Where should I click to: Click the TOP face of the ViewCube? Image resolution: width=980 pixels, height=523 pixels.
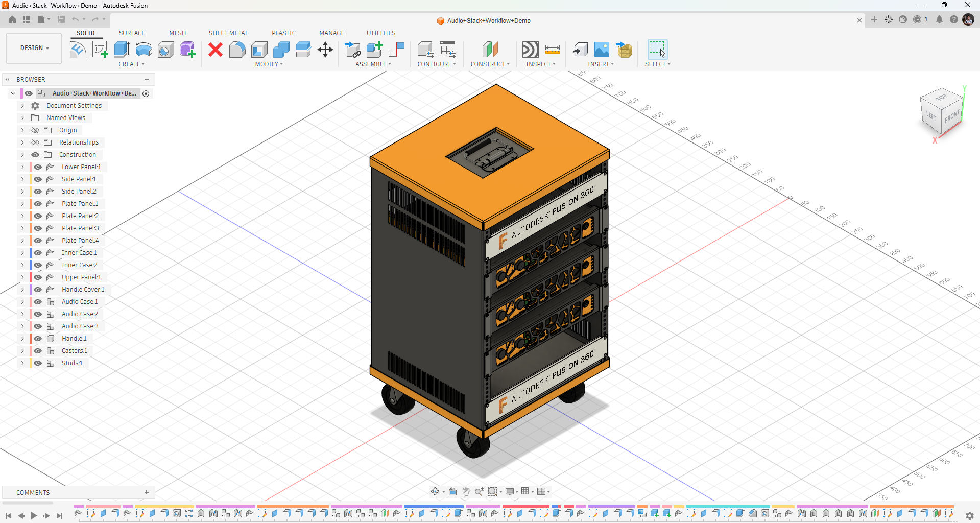(x=941, y=97)
